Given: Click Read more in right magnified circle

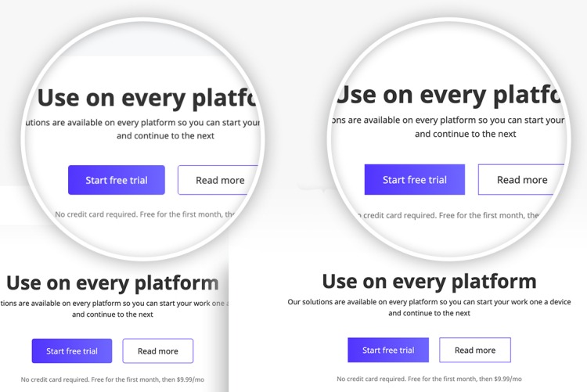Looking at the screenshot, I should (521, 180).
